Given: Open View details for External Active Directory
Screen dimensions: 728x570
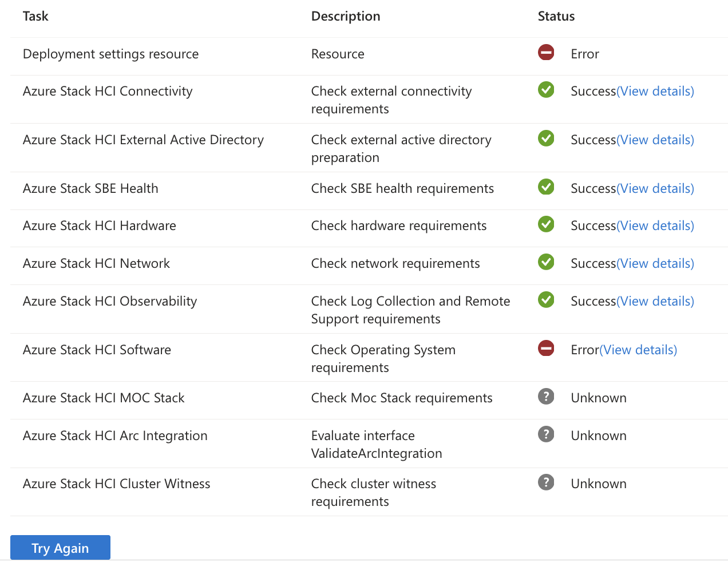Looking at the screenshot, I should [x=655, y=140].
